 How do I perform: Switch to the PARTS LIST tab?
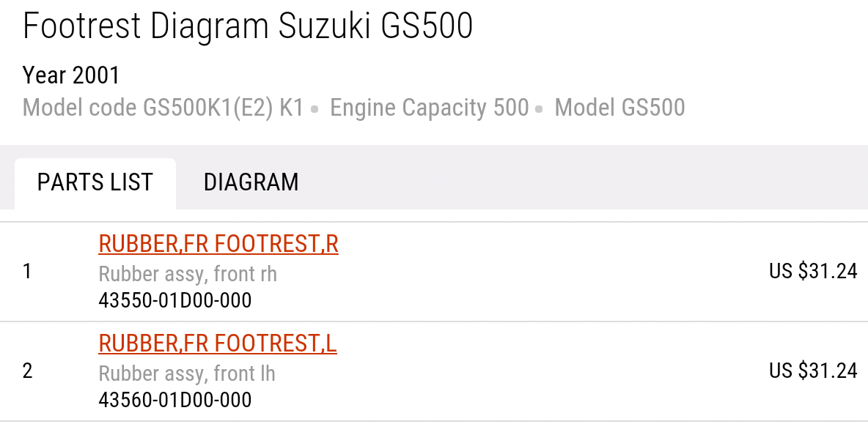click(95, 182)
